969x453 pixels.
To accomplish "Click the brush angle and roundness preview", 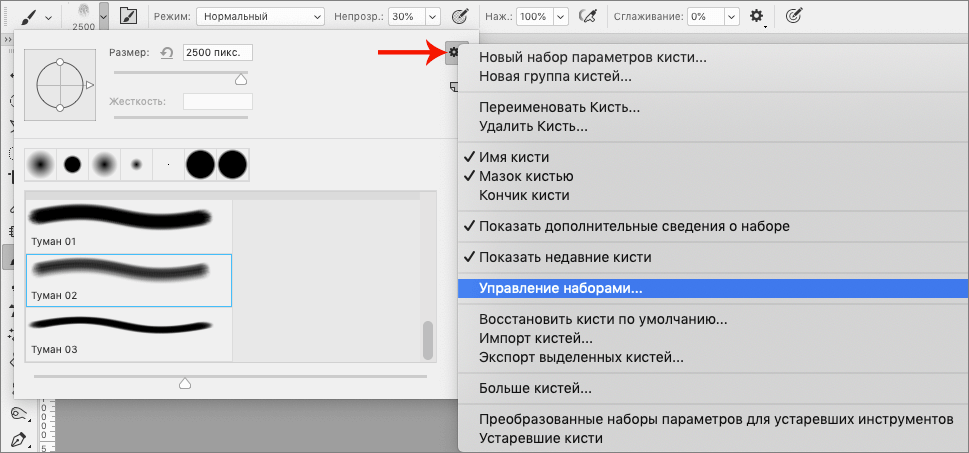I will click(x=60, y=85).
